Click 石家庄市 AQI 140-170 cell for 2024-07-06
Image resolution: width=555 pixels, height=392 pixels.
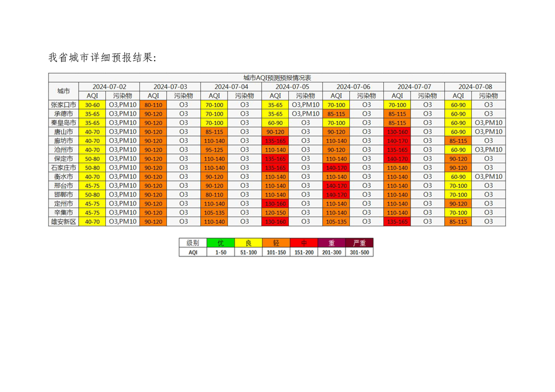(336, 168)
